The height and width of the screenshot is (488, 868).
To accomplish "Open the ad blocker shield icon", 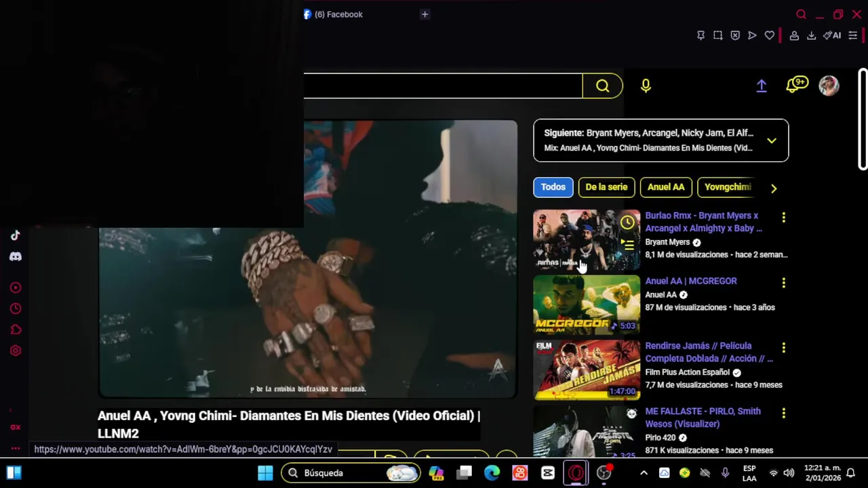I will [x=735, y=35].
